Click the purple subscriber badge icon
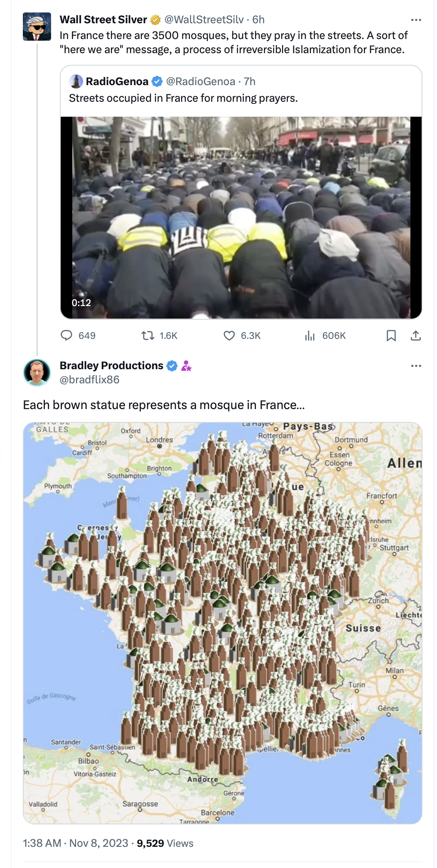This screenshot has height=868, width=437. click(186, 365)
